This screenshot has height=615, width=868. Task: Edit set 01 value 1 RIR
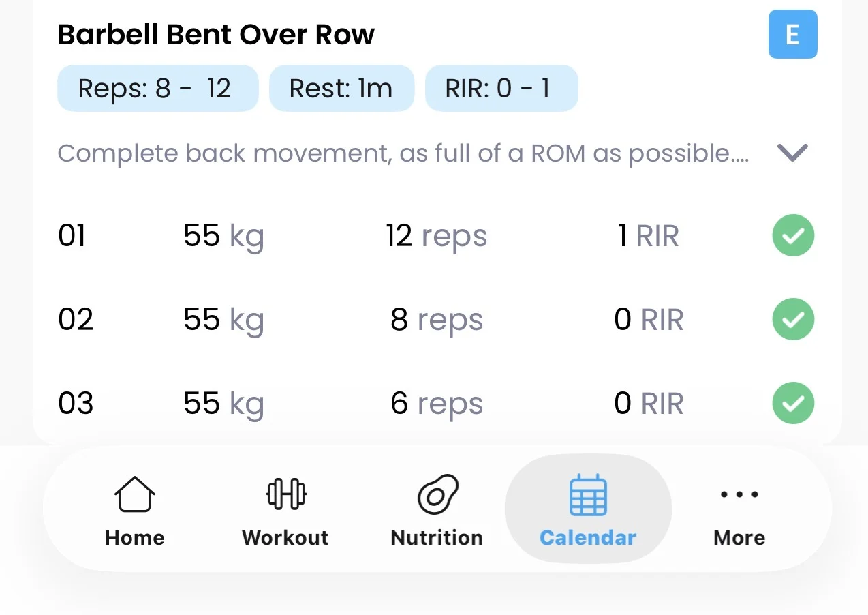[x=647, y=236]
